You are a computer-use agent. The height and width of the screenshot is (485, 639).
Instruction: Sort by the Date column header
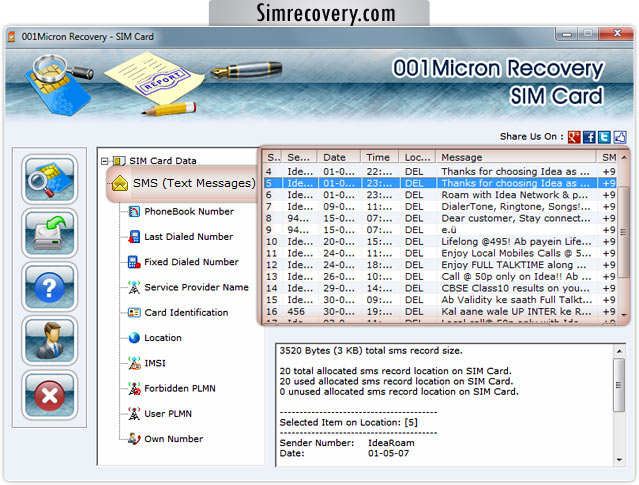[339, 157]
